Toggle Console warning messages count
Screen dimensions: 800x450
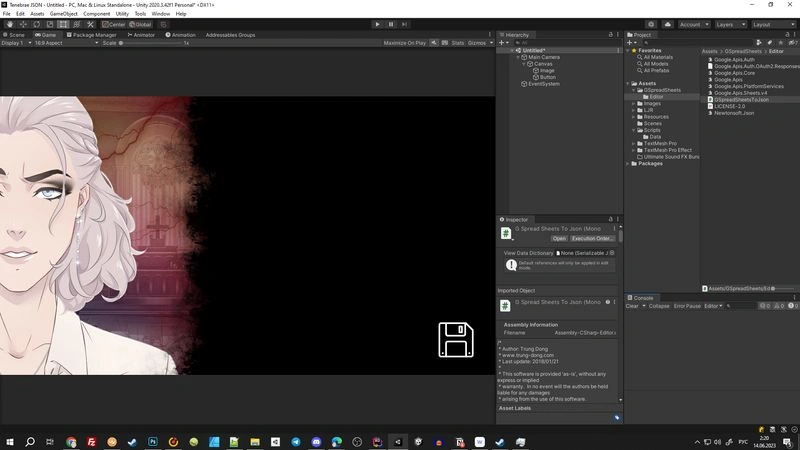click(779, 306)
